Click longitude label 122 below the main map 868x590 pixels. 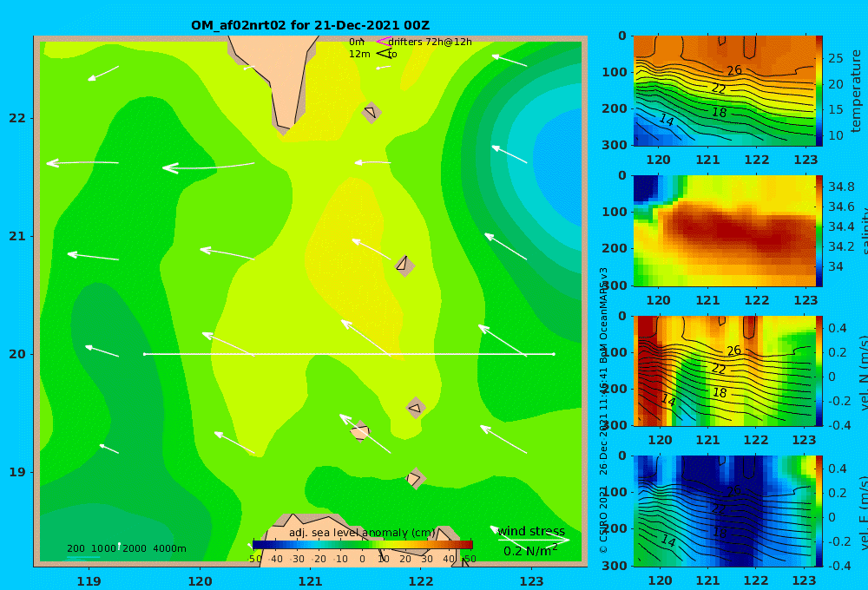click(421, 581)
